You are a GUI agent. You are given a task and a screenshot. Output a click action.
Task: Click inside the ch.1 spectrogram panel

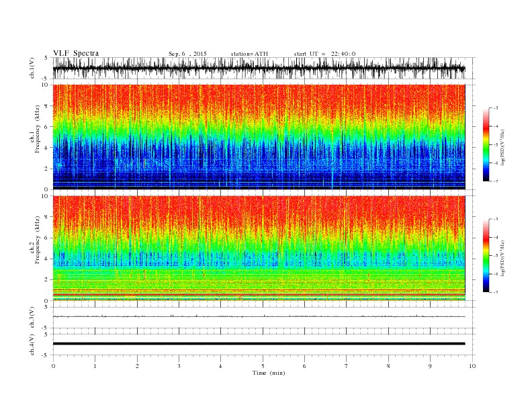point(259,136)
